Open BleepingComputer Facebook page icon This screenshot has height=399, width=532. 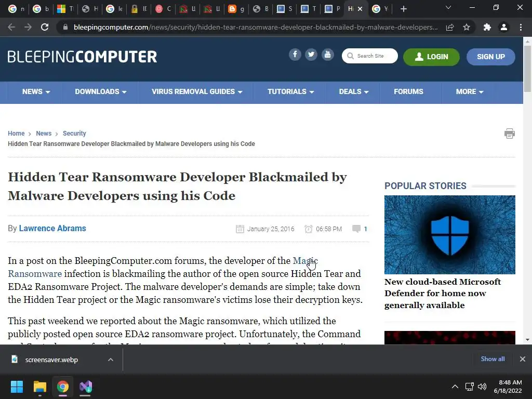point(295,55)
